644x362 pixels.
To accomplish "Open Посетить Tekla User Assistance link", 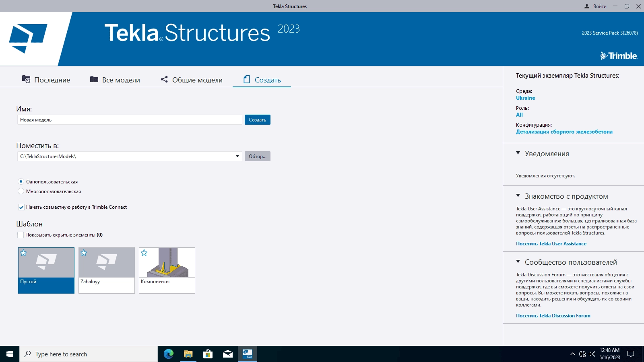I will coord(551,244).
